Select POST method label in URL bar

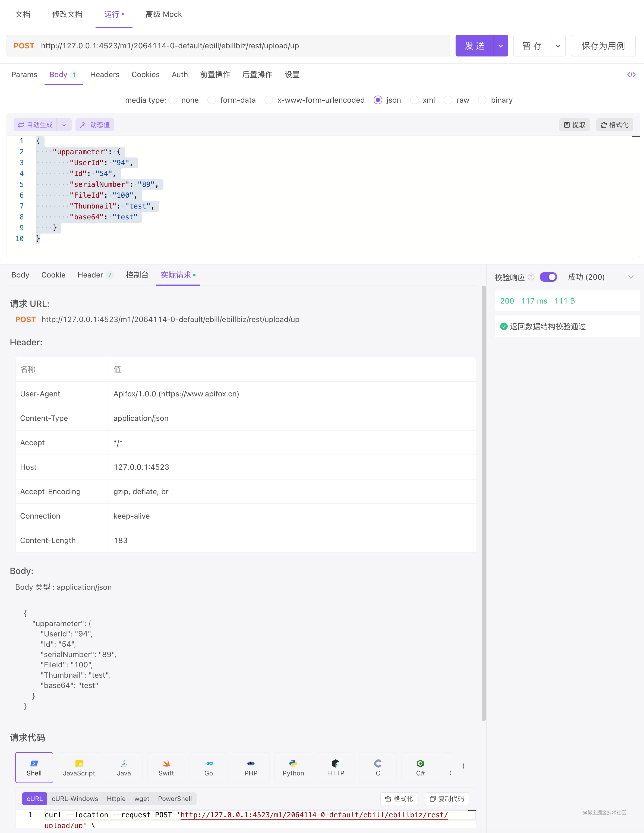pos(24,46)
